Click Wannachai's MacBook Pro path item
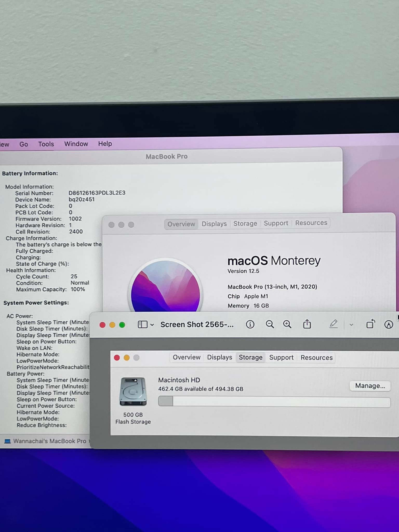 pyautogui.click(x=49, y=441)
